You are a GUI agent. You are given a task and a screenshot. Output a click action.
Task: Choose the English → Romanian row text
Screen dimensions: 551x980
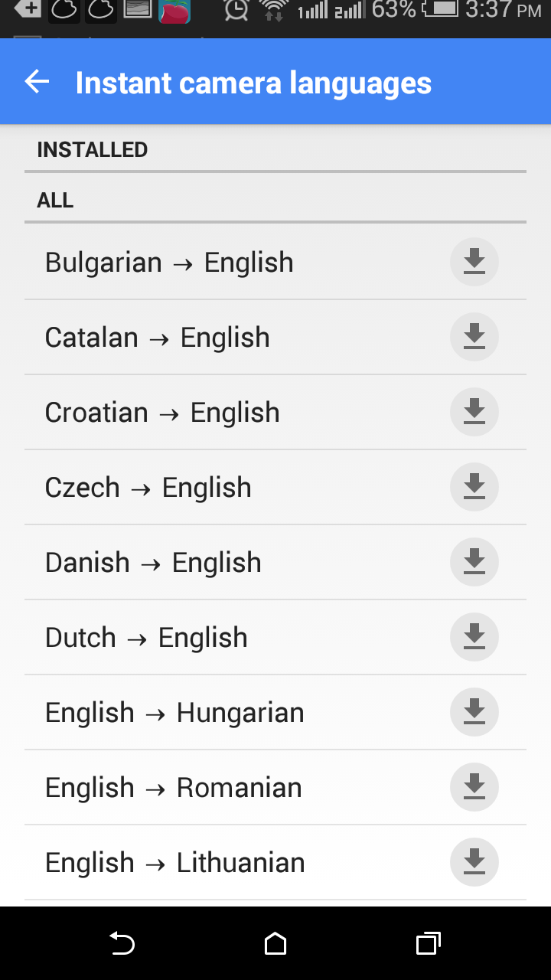(x=174, y=788)
